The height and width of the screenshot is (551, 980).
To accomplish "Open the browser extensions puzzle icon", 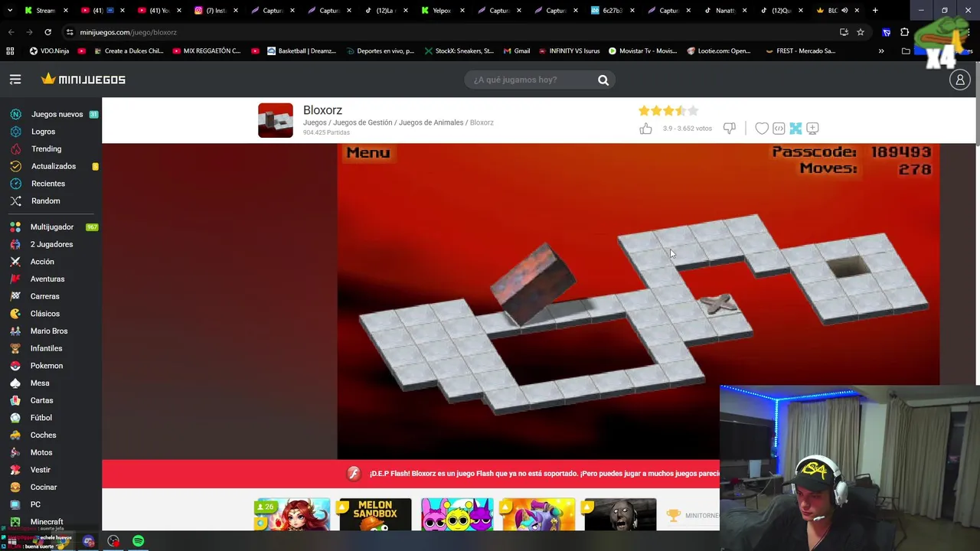I will (904, 32).
